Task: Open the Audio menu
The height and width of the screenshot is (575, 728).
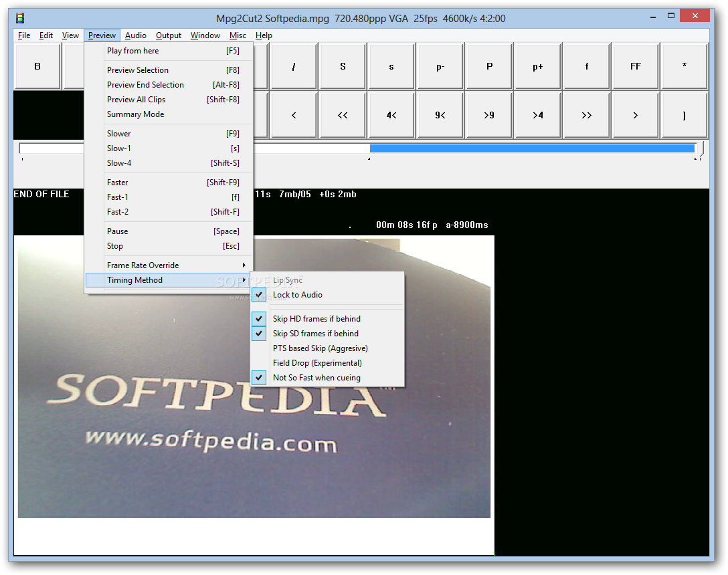Action: tap(136, 35)
